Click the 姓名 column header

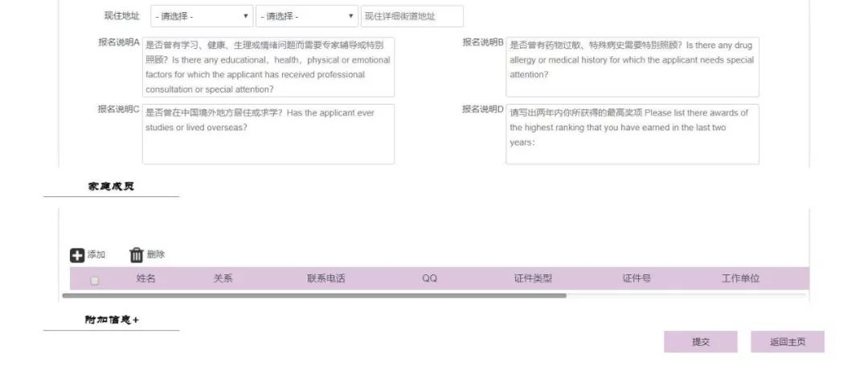[146, 278]
